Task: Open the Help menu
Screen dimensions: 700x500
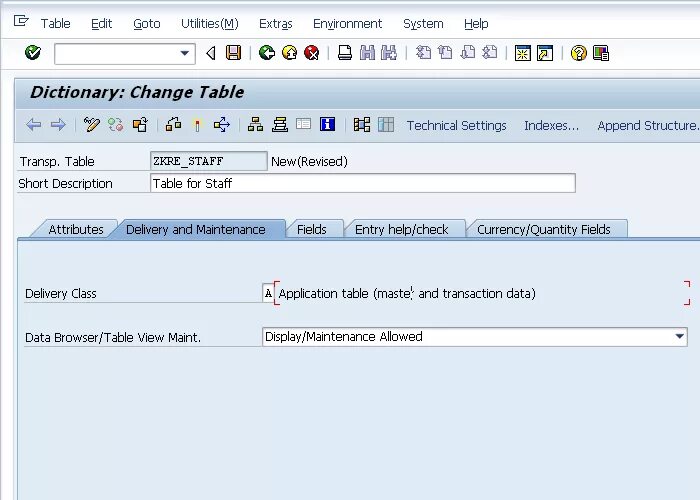Action: coord(476,24)
